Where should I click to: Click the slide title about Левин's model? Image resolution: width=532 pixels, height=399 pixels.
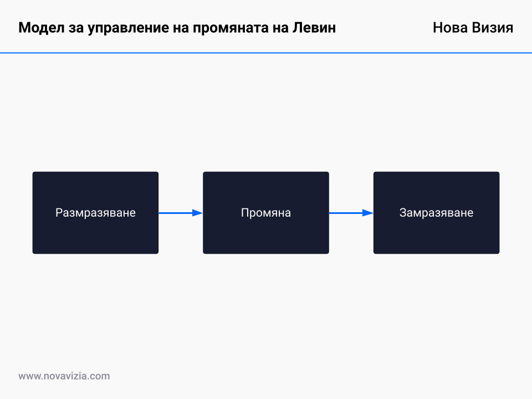point(177,28)
